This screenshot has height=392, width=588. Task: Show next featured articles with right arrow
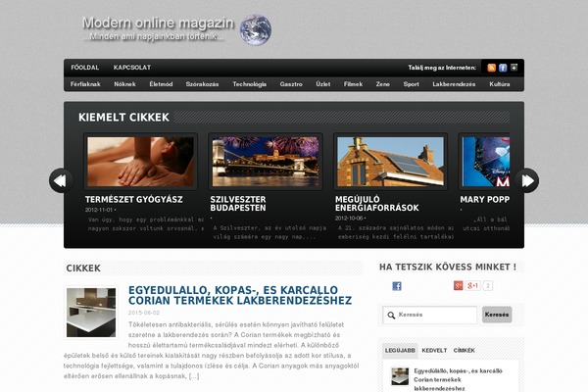[527, 180]
